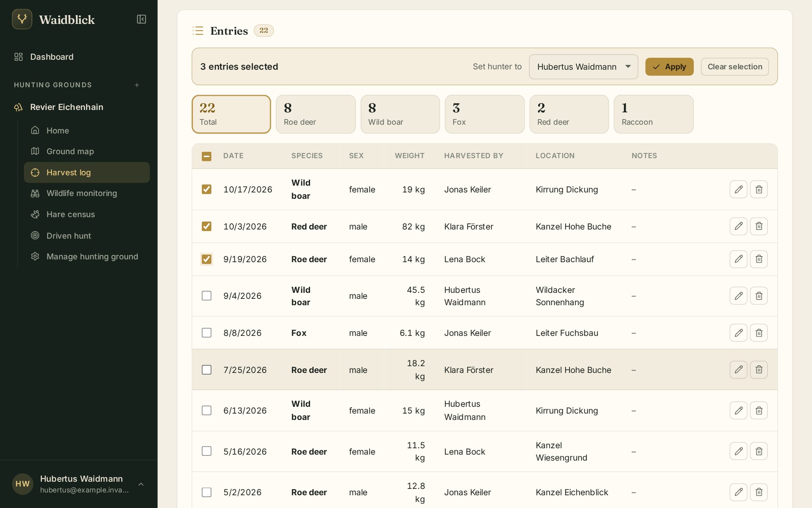This screenshot has width=812, height=508.
Task: Edit the 9/19/2026 Roe deer entry
Action: 738,259
